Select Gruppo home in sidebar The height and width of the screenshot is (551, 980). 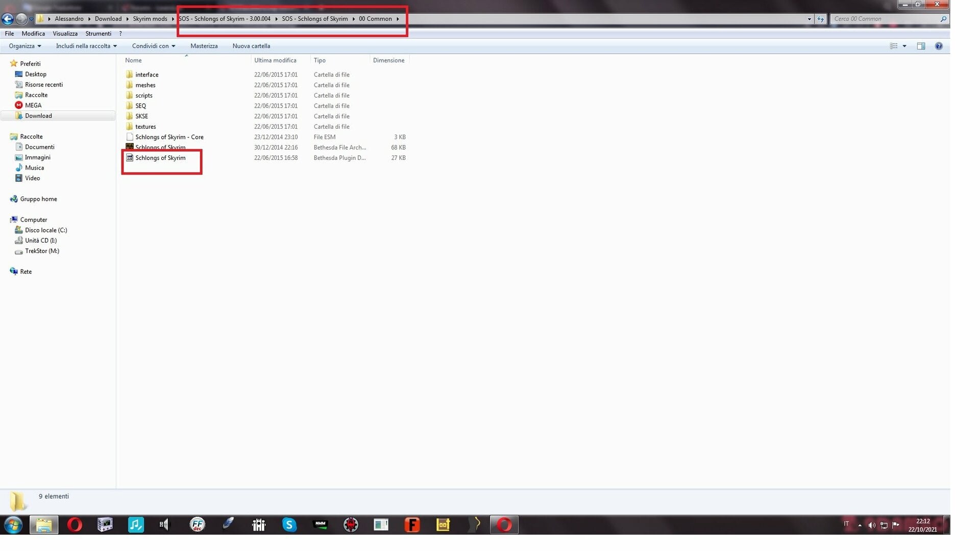pos(38,199)
